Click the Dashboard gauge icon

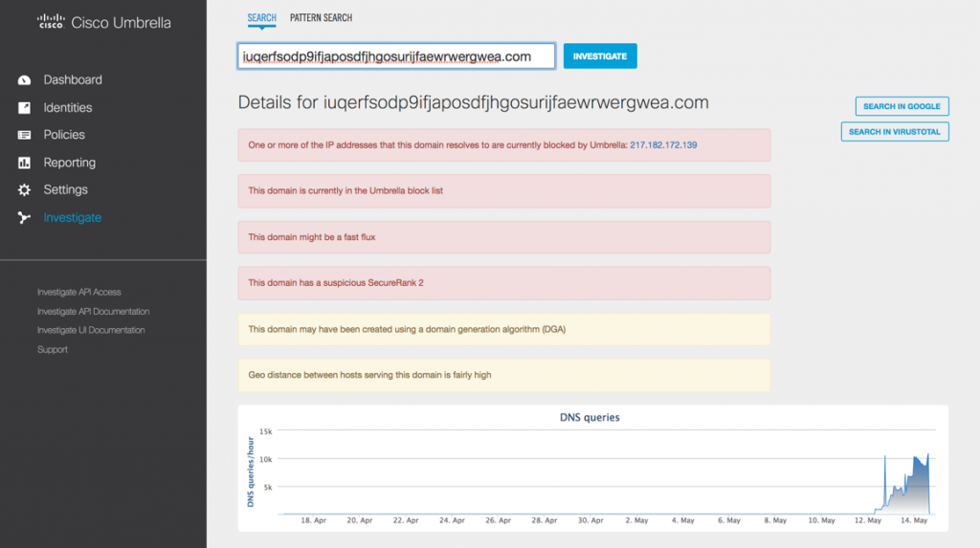(24, 80)
